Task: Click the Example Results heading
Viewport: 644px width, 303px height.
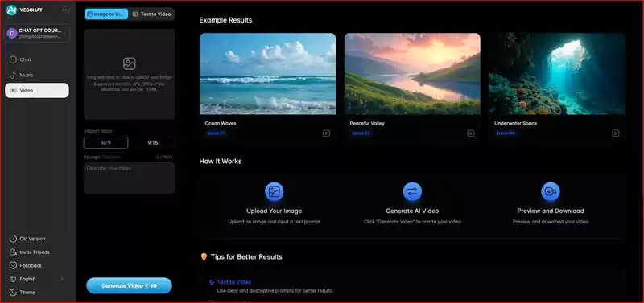Action: pos(225,20)
